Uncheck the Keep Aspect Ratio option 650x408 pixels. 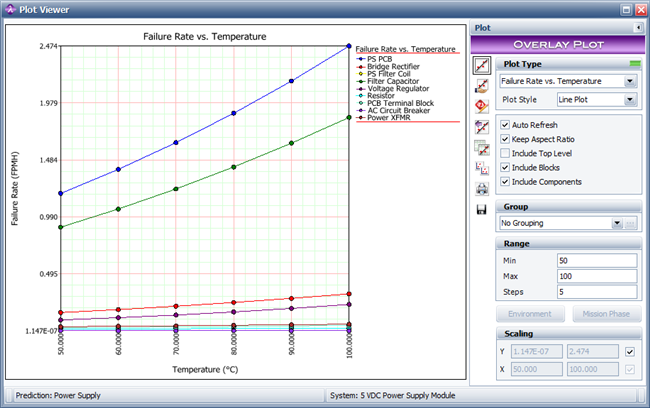coord(505,139)
